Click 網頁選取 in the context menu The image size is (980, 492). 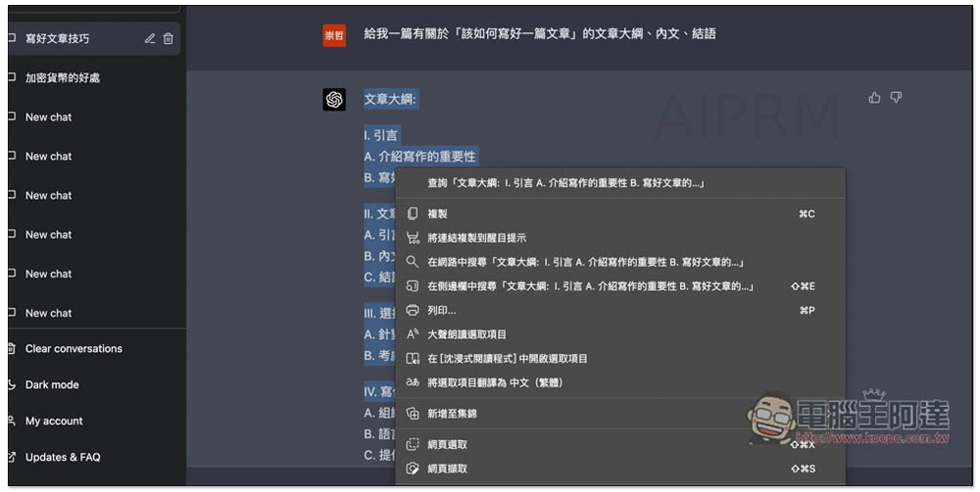(448, 445)
